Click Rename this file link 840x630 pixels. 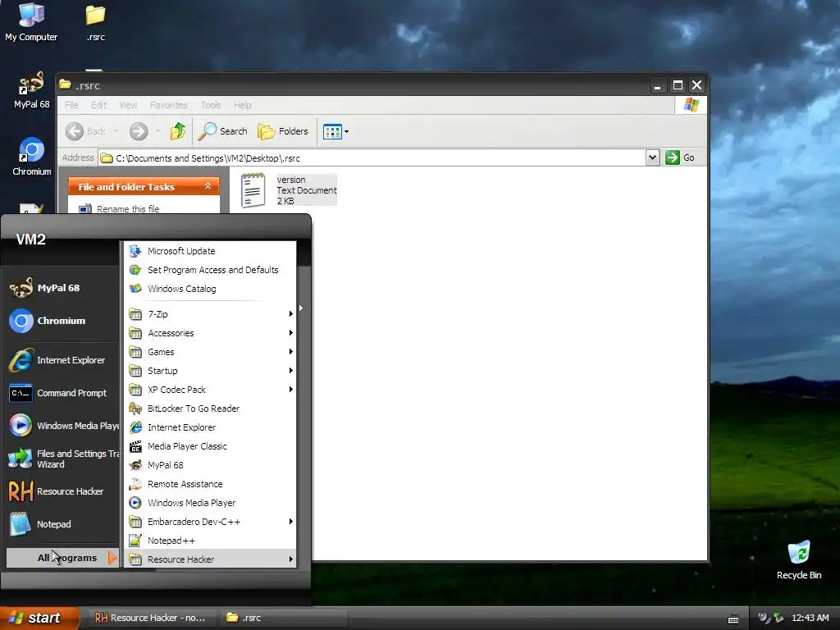click(x=128, y=209)
